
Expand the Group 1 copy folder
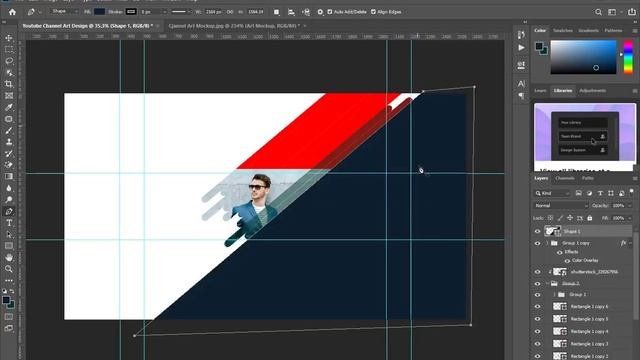[547, 243]
